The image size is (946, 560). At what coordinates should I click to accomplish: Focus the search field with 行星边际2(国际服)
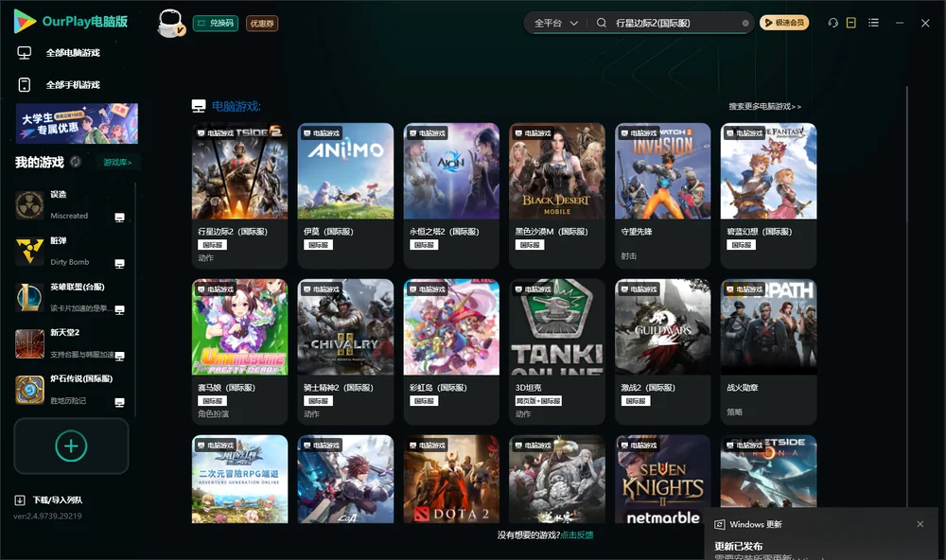click(675, 23)
